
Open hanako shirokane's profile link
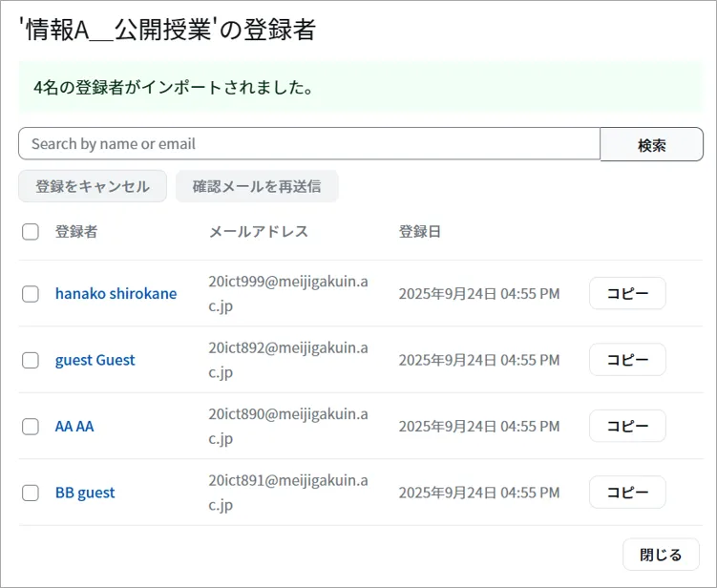(x=116, y=294)
